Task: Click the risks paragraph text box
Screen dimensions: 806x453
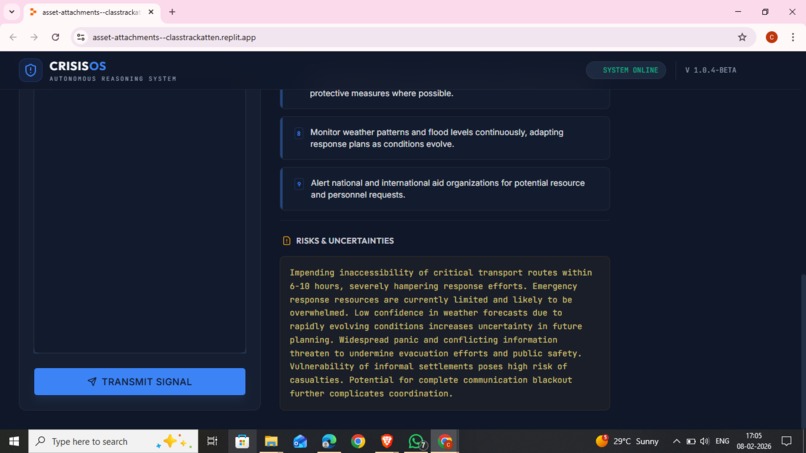Action: point(445,333)
